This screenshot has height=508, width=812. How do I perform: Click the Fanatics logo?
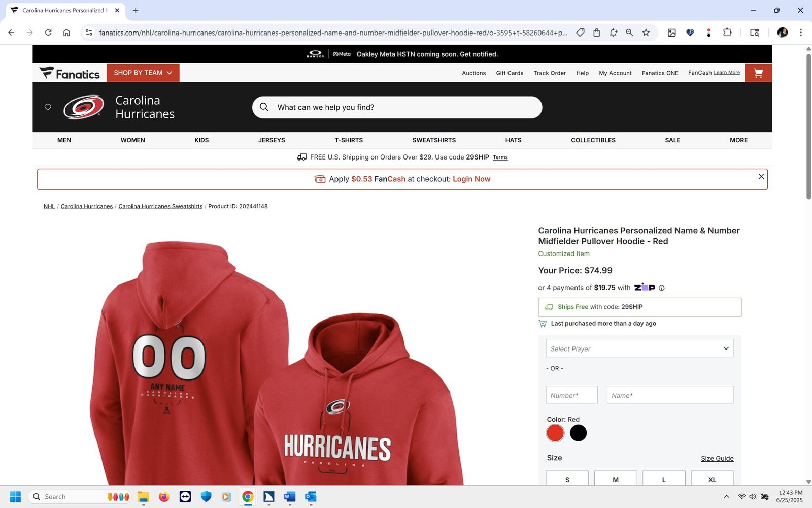coord(70,73)
